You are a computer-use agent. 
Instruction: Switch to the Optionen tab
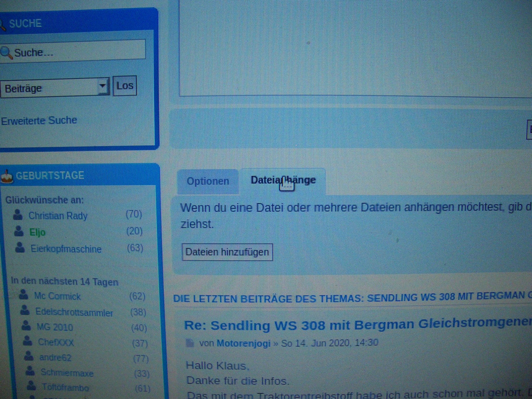[208, 181]
